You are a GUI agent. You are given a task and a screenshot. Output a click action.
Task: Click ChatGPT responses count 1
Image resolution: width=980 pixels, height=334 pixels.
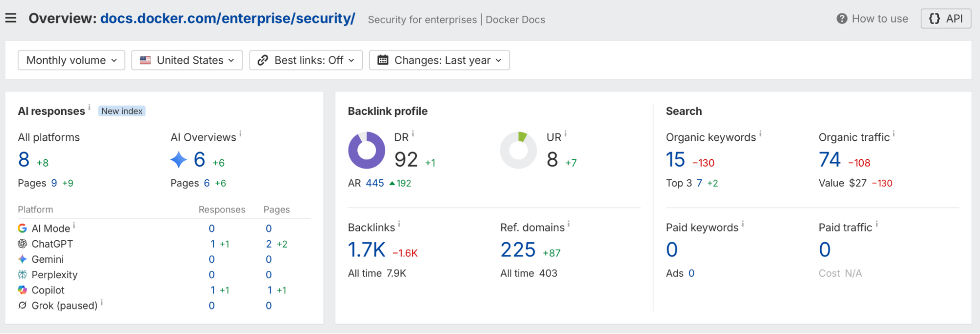(213, 244)
